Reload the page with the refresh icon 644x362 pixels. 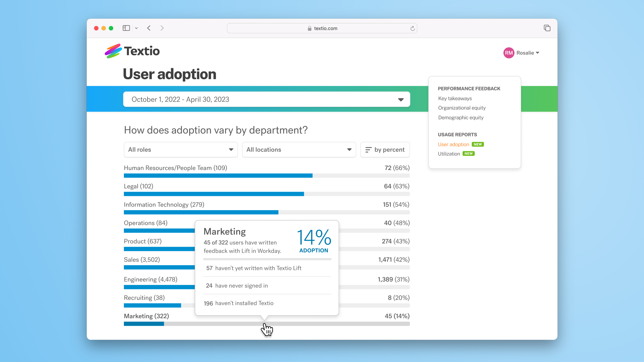413,28
